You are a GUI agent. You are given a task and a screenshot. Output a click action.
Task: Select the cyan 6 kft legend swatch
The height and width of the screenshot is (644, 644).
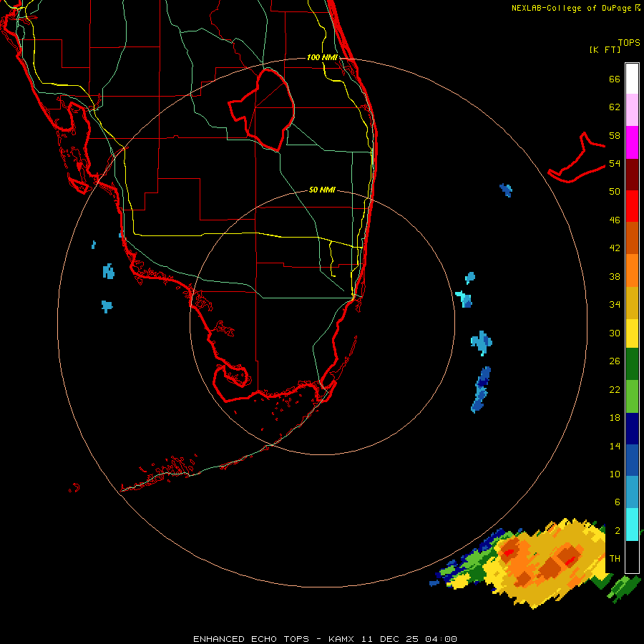click(x=632, y=525)
